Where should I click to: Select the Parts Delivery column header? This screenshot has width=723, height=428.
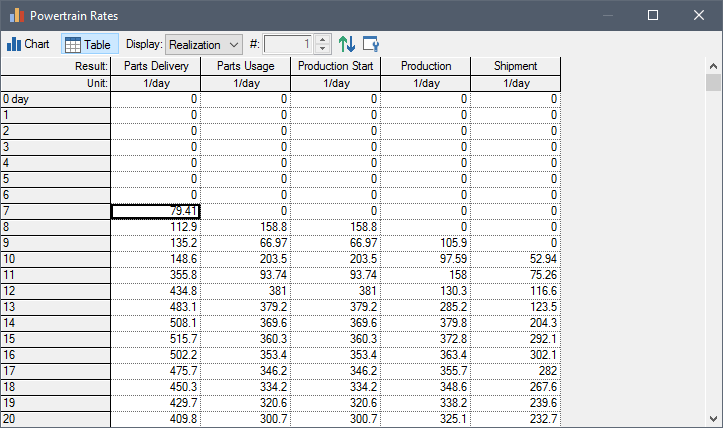tap(156, 66)
